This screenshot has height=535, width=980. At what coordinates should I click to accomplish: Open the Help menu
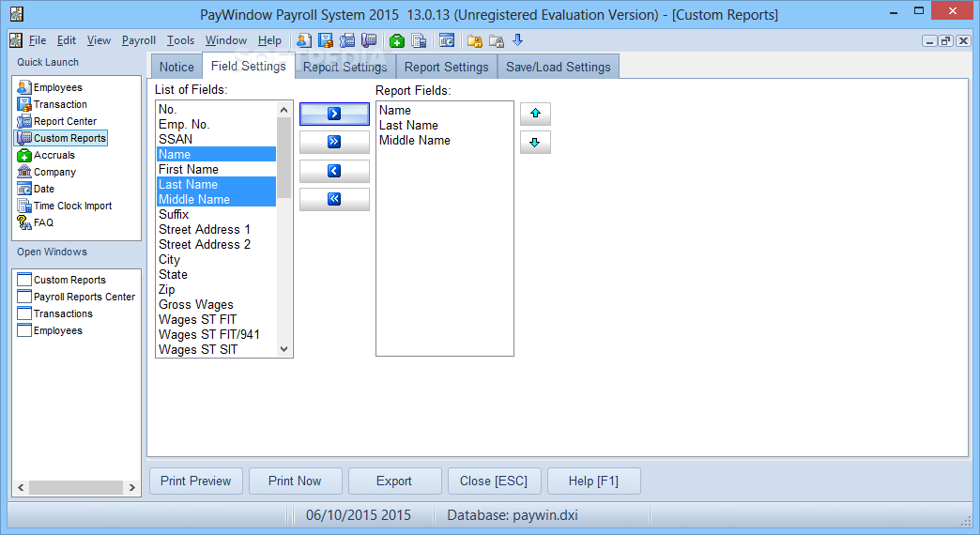click(x=269, y=40)
